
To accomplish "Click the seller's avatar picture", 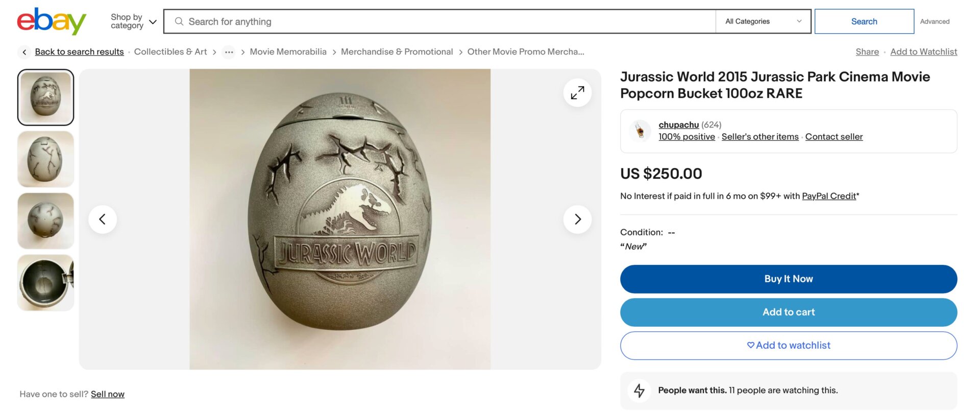I will tap(640, 131).
